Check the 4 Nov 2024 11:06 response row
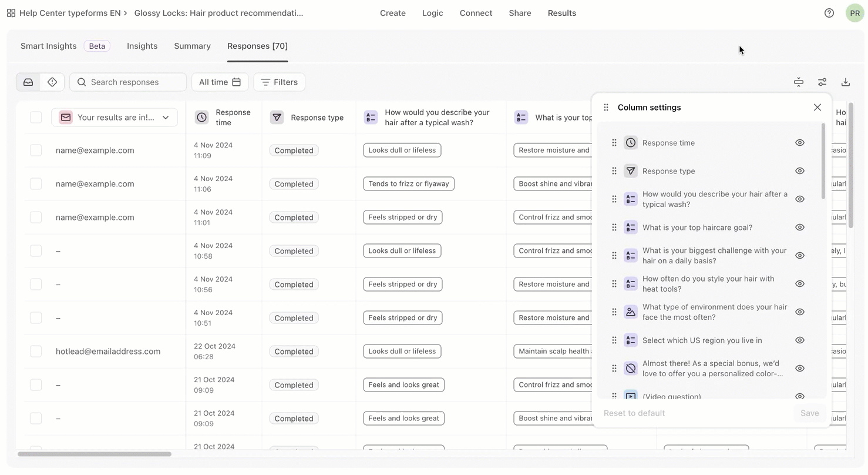The height and width of the screenshot is (475, 868). click(36, 184)
